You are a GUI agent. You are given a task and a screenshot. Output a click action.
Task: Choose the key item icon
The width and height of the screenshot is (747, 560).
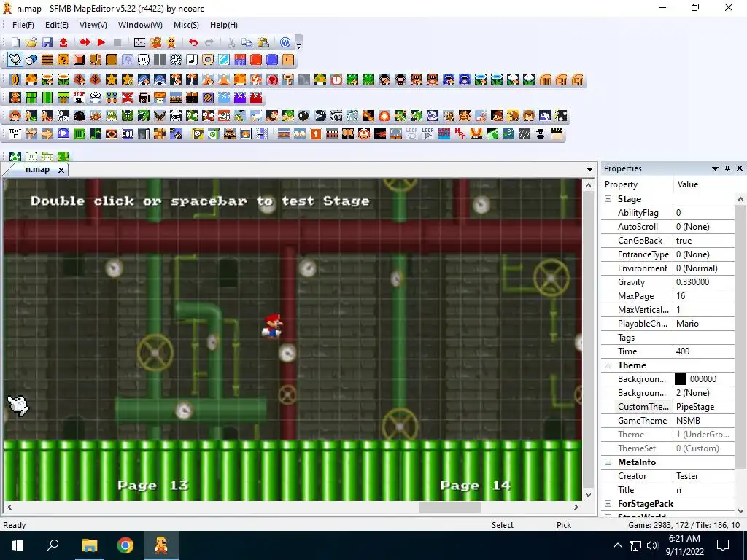[x=287, y=79]
